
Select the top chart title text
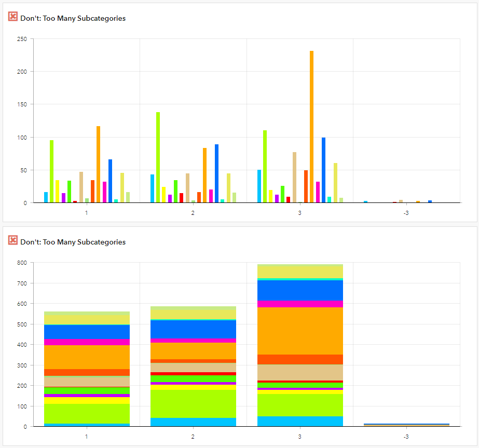(x=73, y=18)
